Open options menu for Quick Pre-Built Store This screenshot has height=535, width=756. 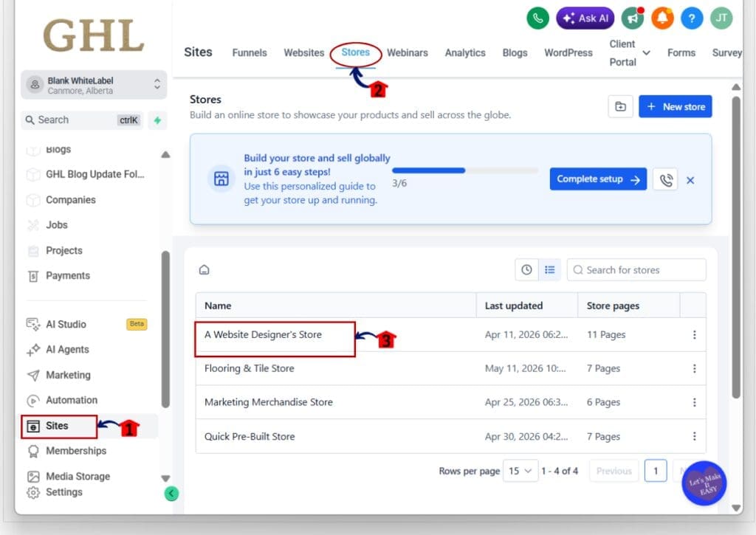click(694, 436)
